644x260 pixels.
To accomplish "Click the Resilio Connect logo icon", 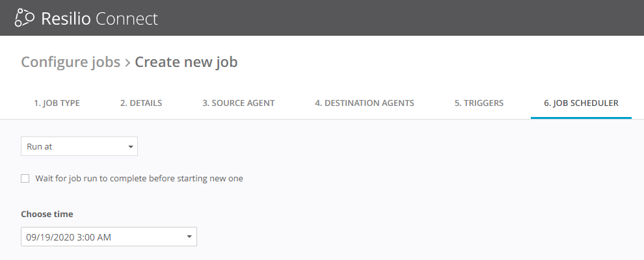I will (x=24, y=18).
